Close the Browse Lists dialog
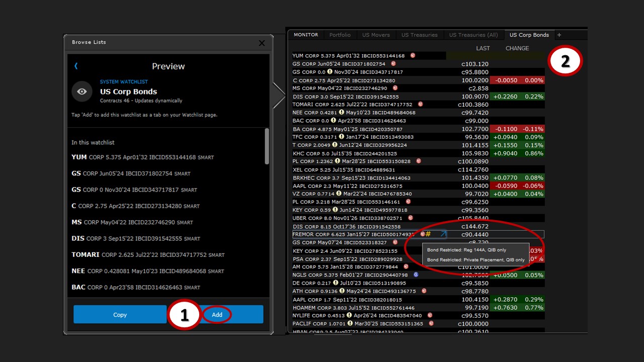Image resolution: width=644 pixels, height=362 pixels. (x=262, y=43)
